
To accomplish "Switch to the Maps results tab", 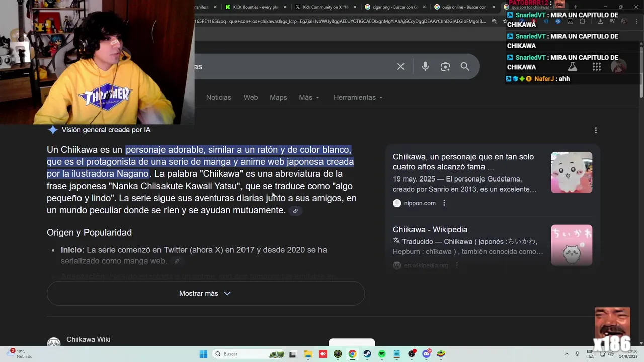I will coord(278,97).
